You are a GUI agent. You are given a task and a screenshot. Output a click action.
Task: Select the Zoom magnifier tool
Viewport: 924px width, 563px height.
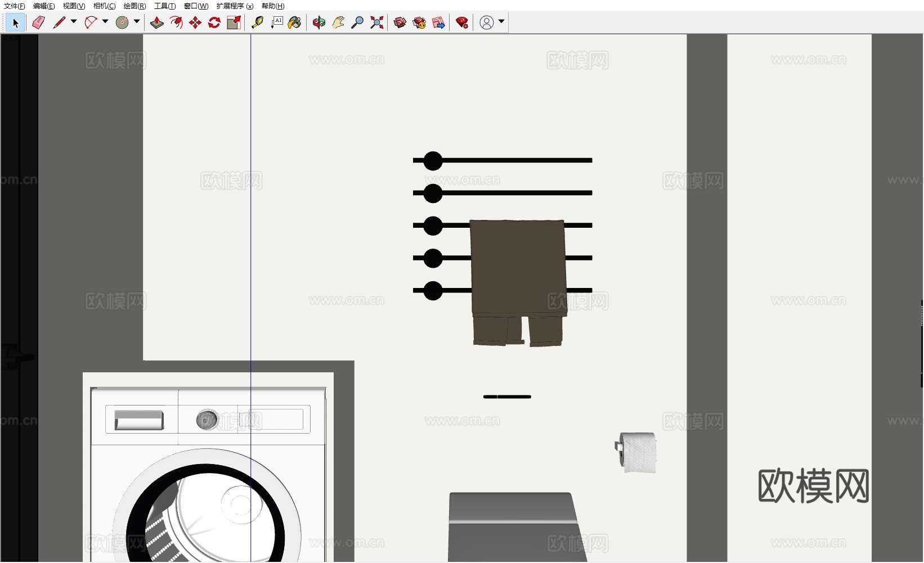click(x=357, y=22)
